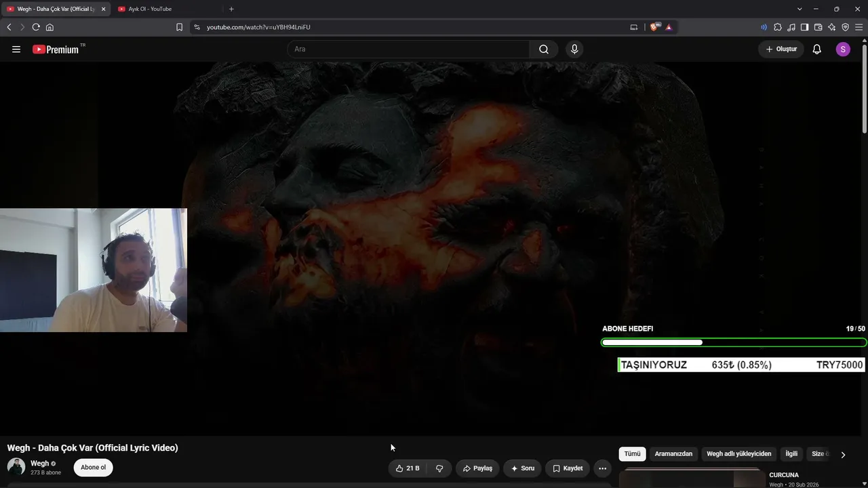Toggle the browser sidebar panel
The image size is (868, 488).
[804, 27]
